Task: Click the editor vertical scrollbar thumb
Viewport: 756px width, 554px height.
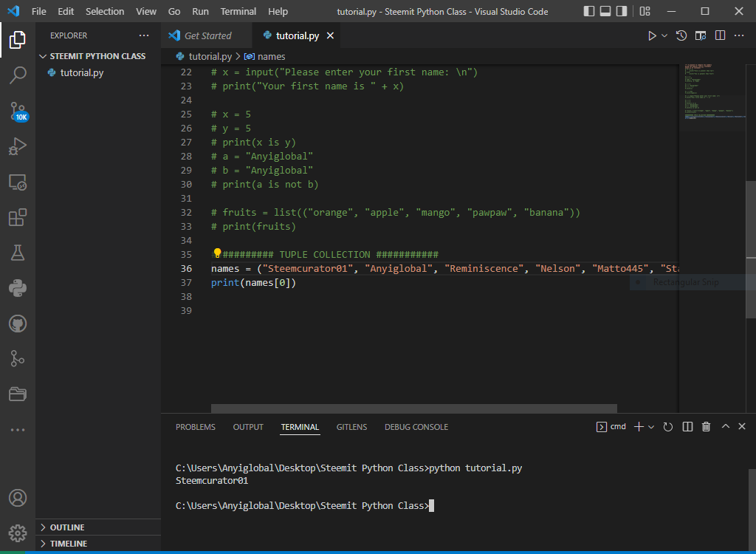Action: [x=751, y=250]
